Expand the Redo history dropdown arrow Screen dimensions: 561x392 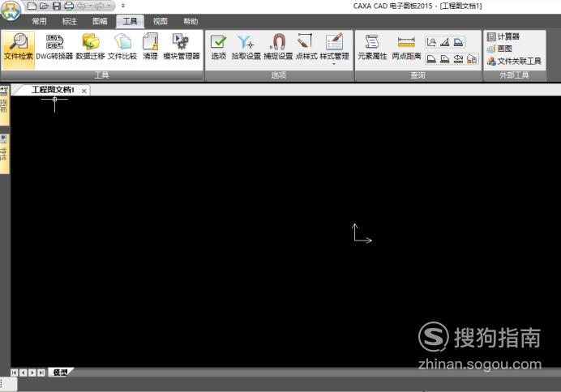click(x=109, y=6)
